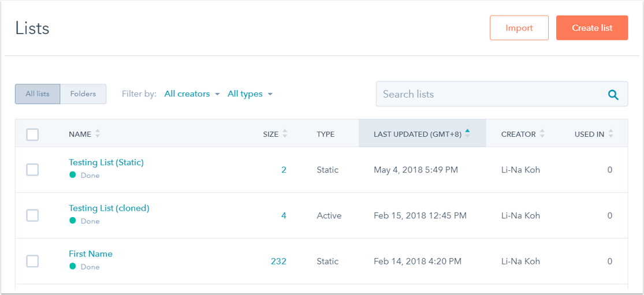Screen dimensions: 644x295
Task: Click the TYPE column header
Action: tap(325, 134)
